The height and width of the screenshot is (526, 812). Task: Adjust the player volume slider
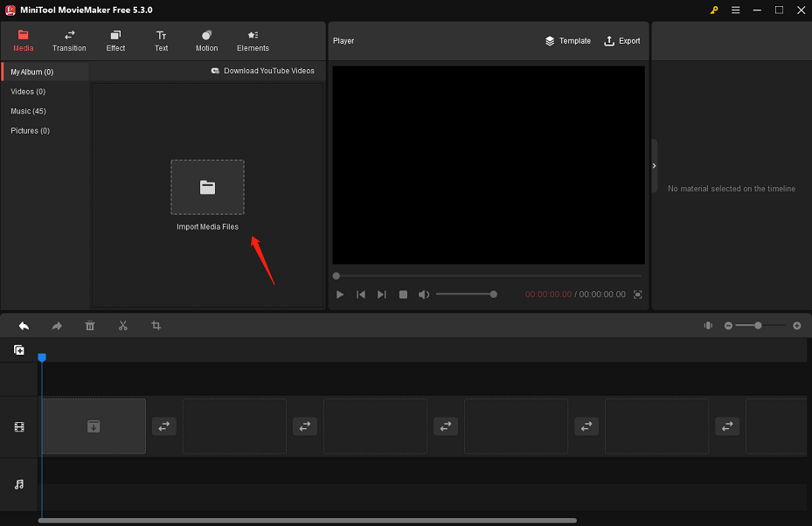click(x=466, y=294)
